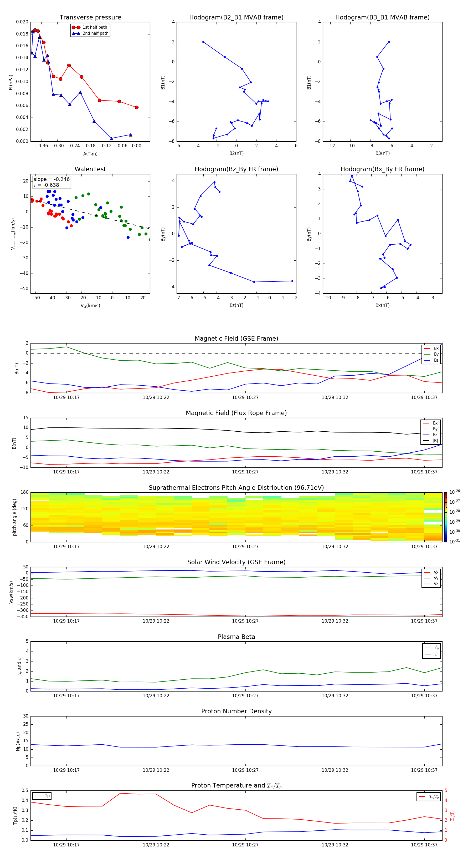Viewport: 473px width, 868px height.
Task: Click 'Vsw(km/s)' y-axis label
Action: (x=11, y=592)
